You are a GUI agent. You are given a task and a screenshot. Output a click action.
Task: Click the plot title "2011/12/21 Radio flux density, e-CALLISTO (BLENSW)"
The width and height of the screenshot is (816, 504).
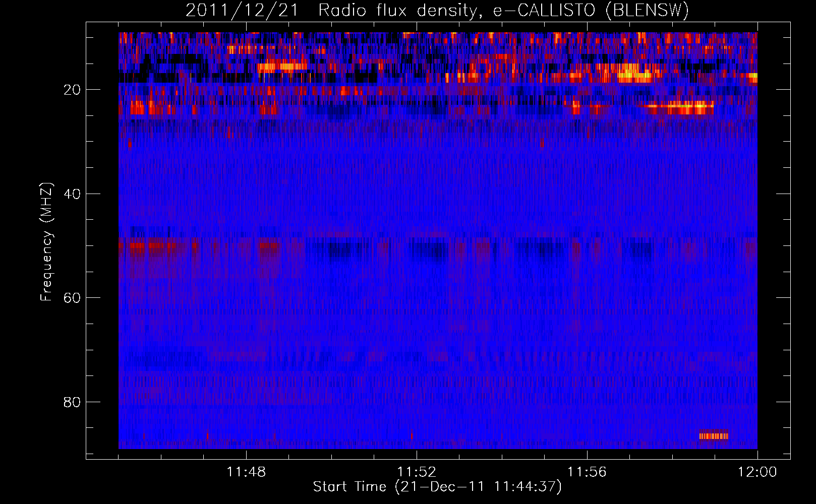coord(437,10)
